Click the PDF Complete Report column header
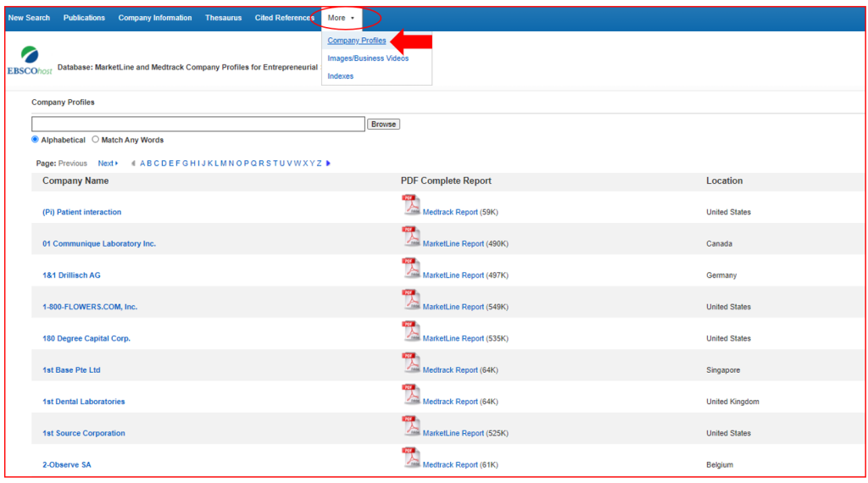 point(446,181)
